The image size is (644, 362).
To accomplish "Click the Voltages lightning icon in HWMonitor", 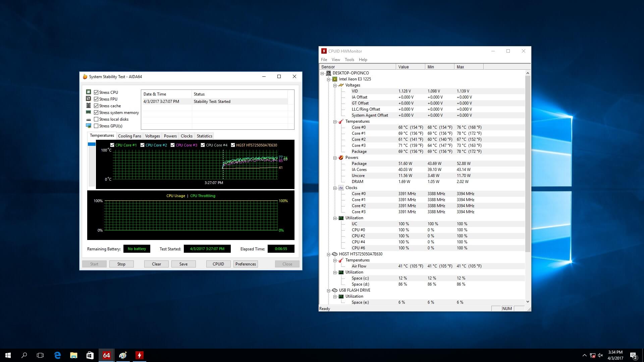I will 341,85.
